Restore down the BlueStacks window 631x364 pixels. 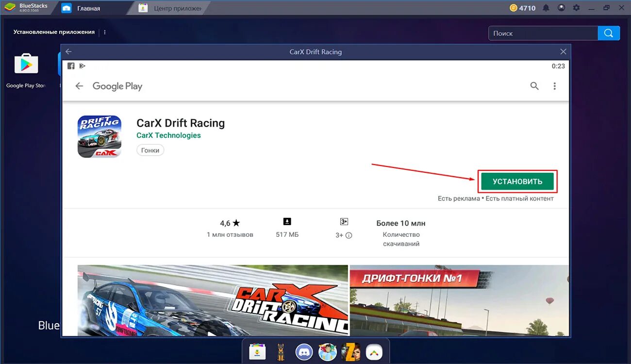click(x=606, y=8)
